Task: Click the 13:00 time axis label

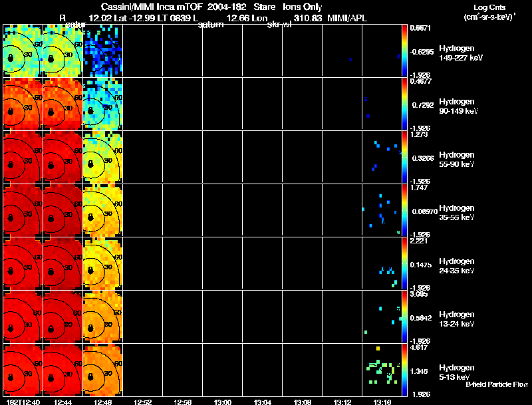Action: 222,402
